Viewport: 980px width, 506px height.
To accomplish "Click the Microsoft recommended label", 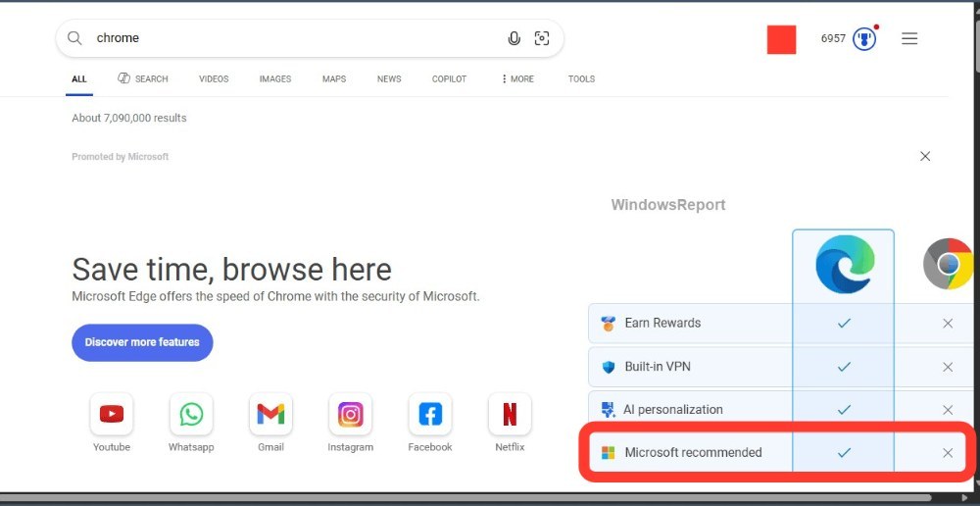I will (x=693, y=453).
